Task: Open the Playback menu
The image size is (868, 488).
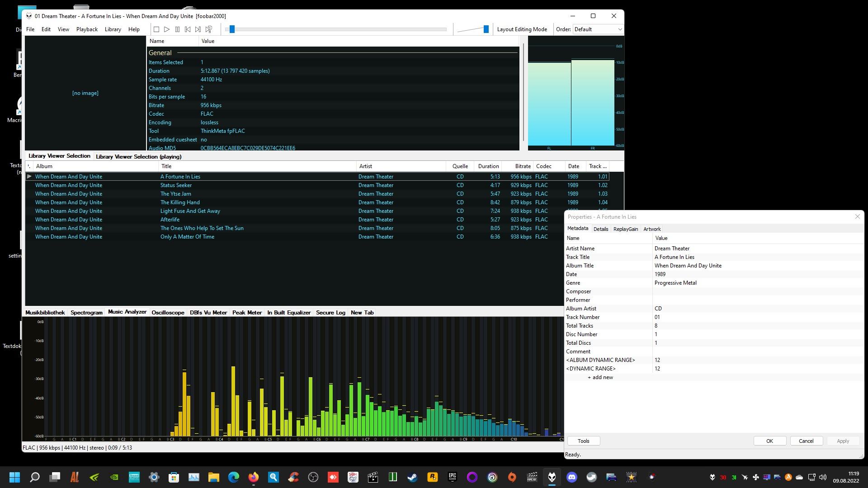Action: (x=87, y=29)
